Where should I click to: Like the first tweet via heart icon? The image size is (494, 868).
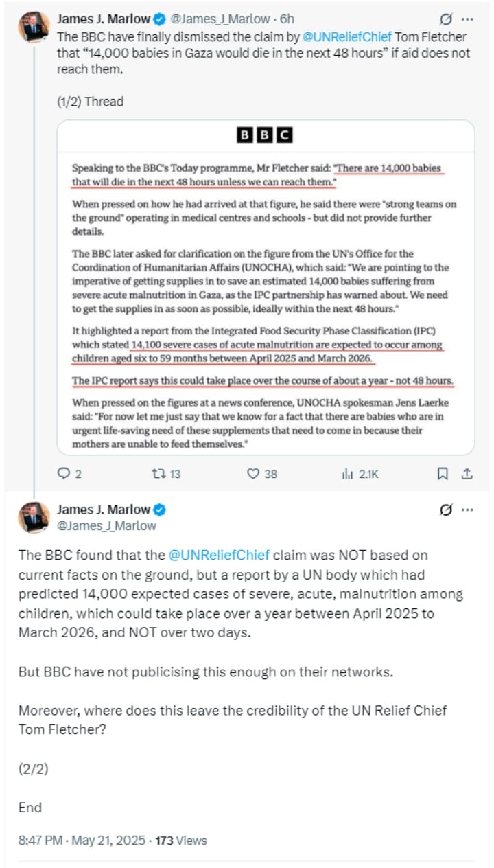(x=253, y=473)
